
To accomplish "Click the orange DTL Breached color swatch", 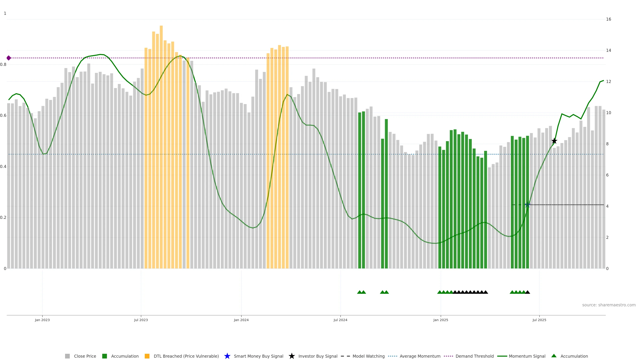I will click(147, 356).
